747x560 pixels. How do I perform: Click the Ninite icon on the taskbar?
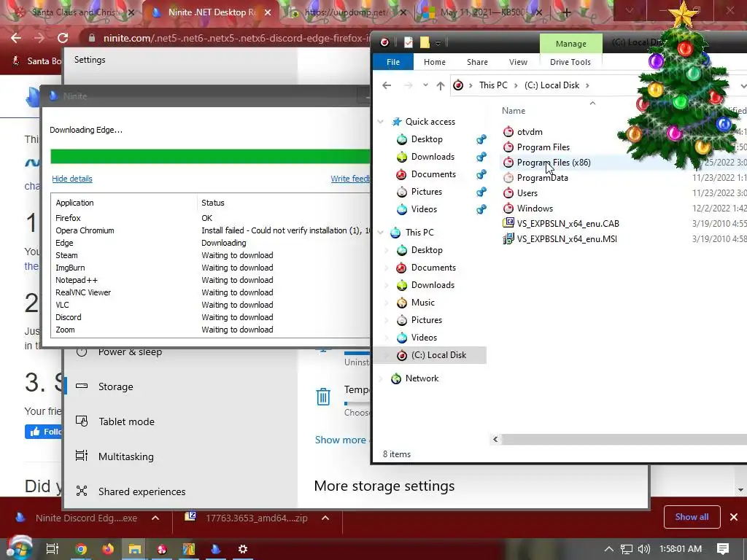pos(216,549)
